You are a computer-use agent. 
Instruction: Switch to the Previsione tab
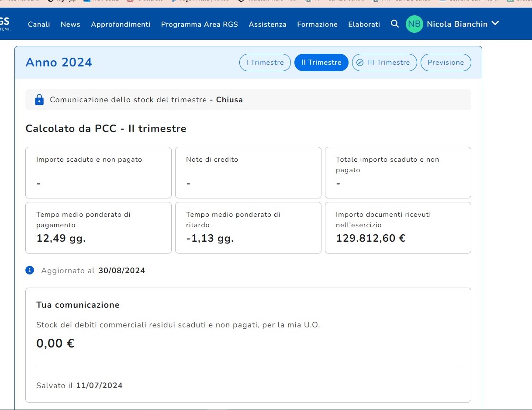[446, 63]
